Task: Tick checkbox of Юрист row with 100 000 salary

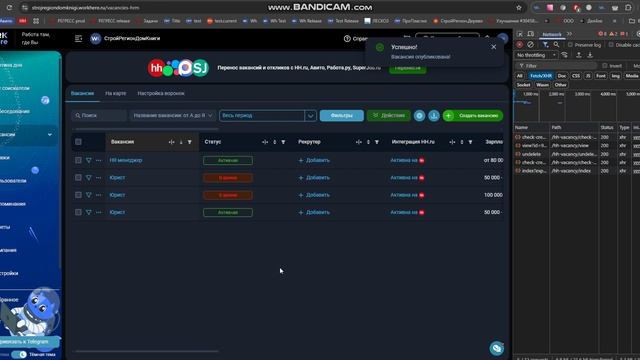Action: (x=78, y=195)
